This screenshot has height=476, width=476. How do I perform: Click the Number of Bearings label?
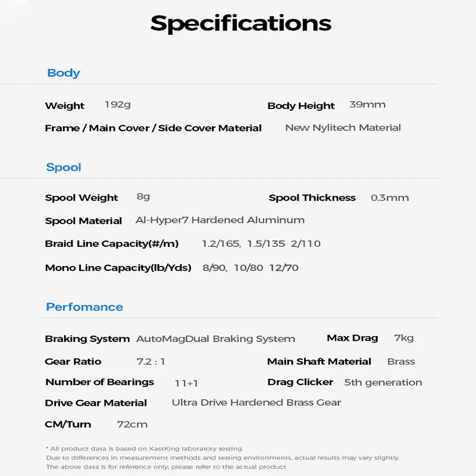(99, 382)
